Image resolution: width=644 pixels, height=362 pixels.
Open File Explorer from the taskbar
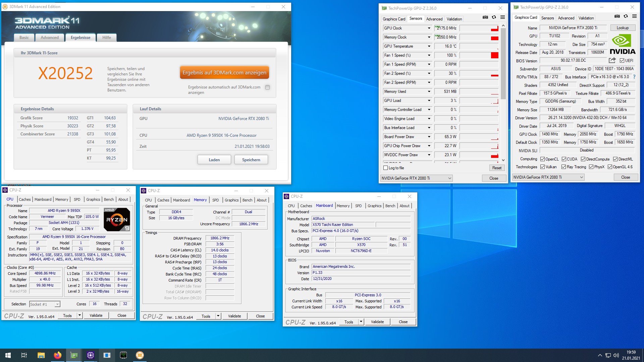[41, 355]
